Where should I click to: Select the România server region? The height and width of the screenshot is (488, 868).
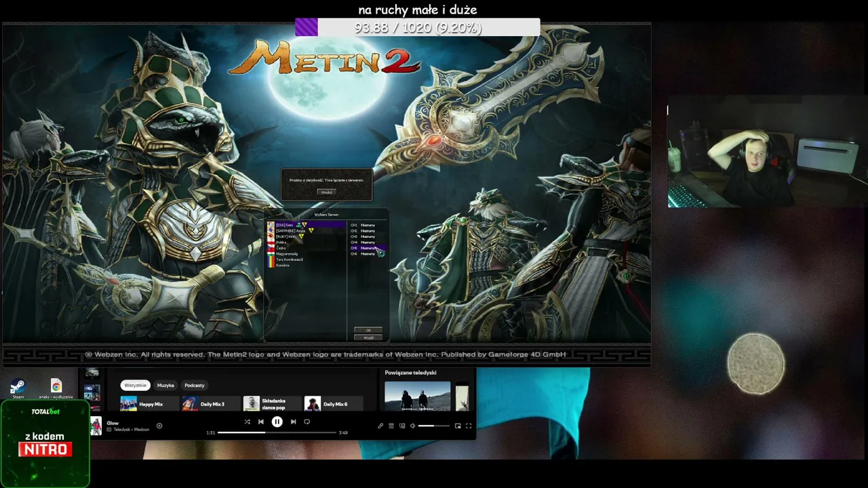coord(306,265)
